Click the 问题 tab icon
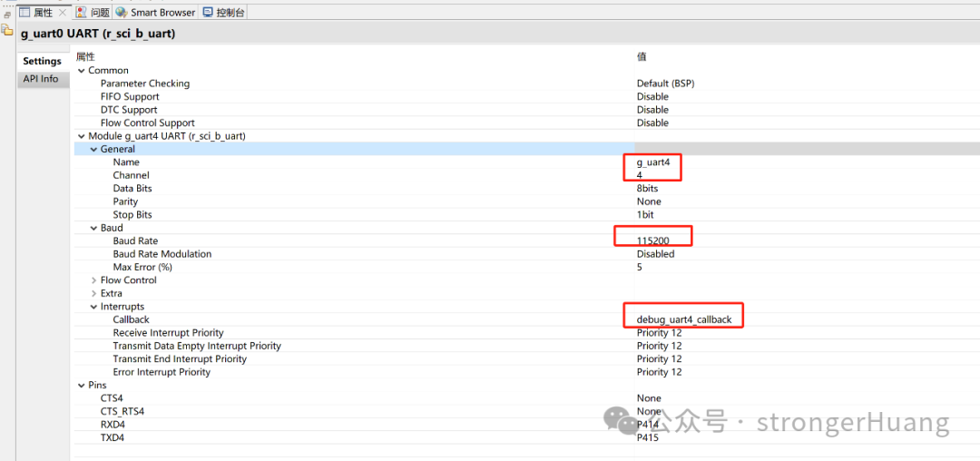The width and height of the screenshot is (980, 461). (82, 12)
